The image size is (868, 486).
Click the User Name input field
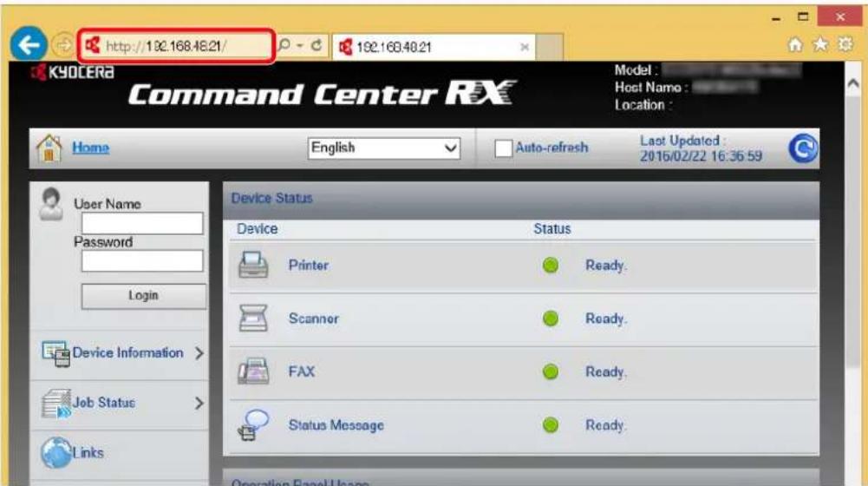pyautogui.click(x=142, y=223)
